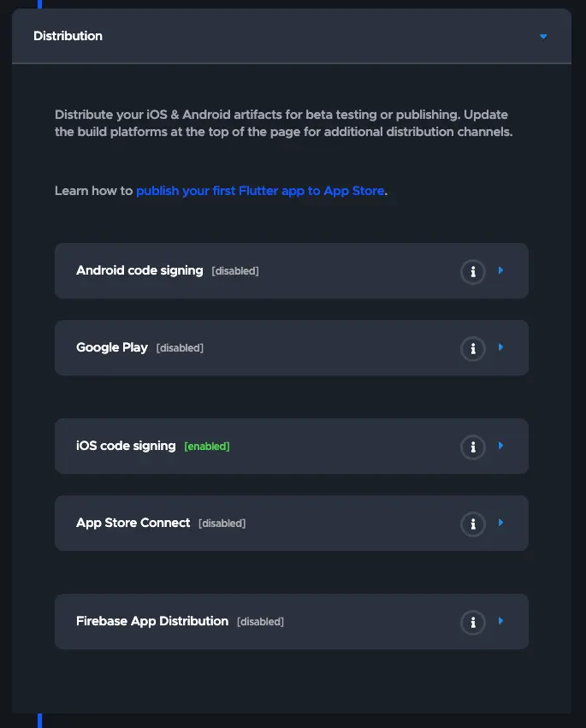The height and width of the screenshot is (728, 586).
Task: Select the iOS code signing label
Action: click(x=126, y=446)
